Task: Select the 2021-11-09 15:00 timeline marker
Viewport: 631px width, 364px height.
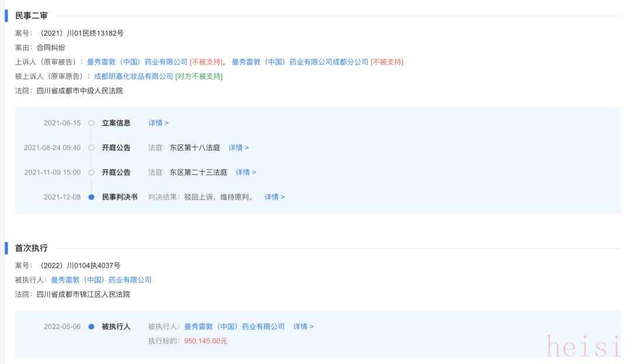Action: pyautogui.click(x=91, y=172)
